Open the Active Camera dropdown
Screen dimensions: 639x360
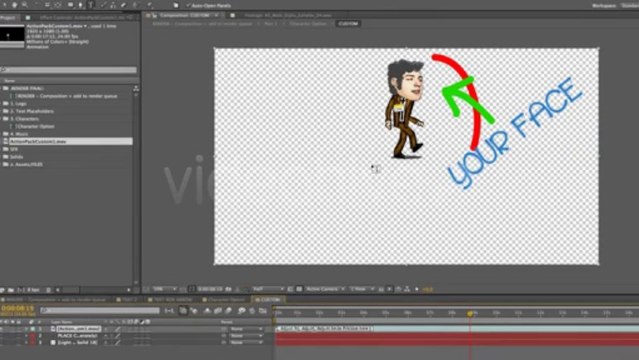[325, 289]
